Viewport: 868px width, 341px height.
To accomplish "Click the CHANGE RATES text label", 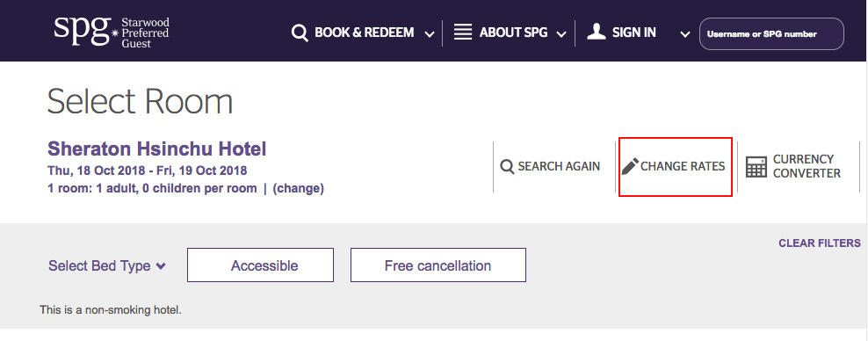I will click(x=683, y=167).
